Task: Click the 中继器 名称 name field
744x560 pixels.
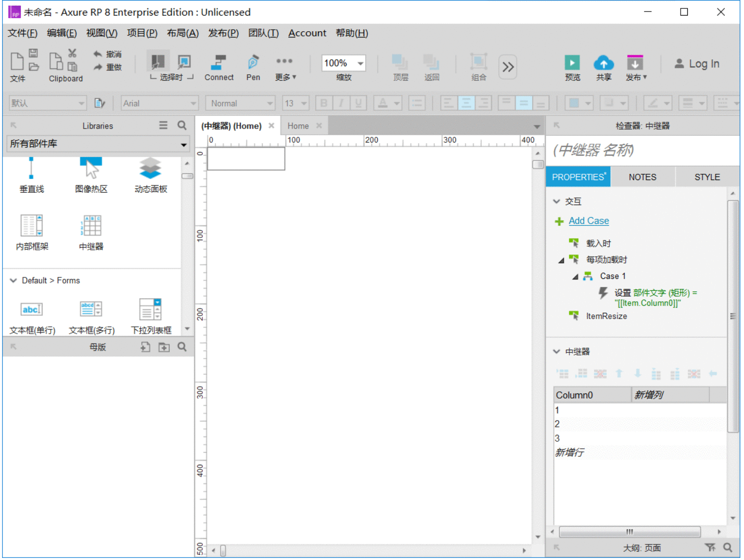Action: [x=642, y=150]
